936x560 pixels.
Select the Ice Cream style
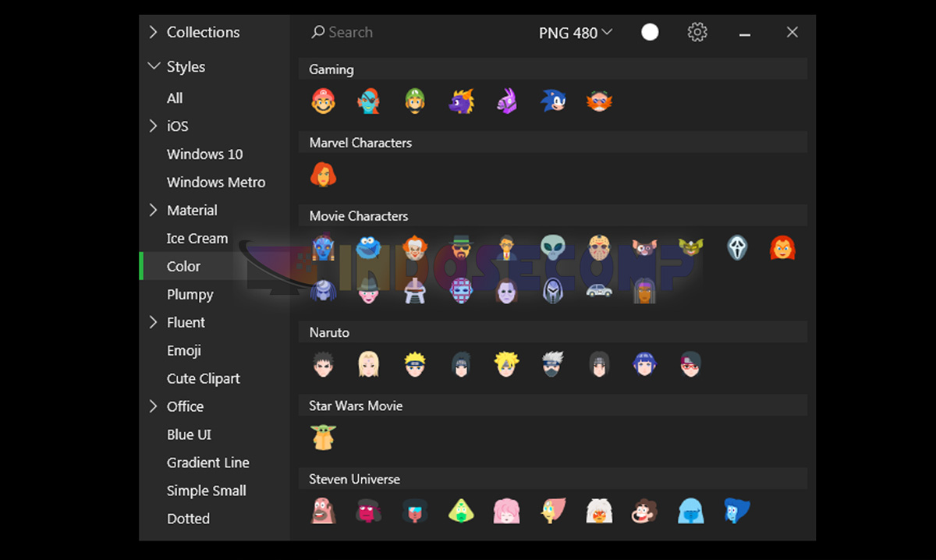point(197,239)
